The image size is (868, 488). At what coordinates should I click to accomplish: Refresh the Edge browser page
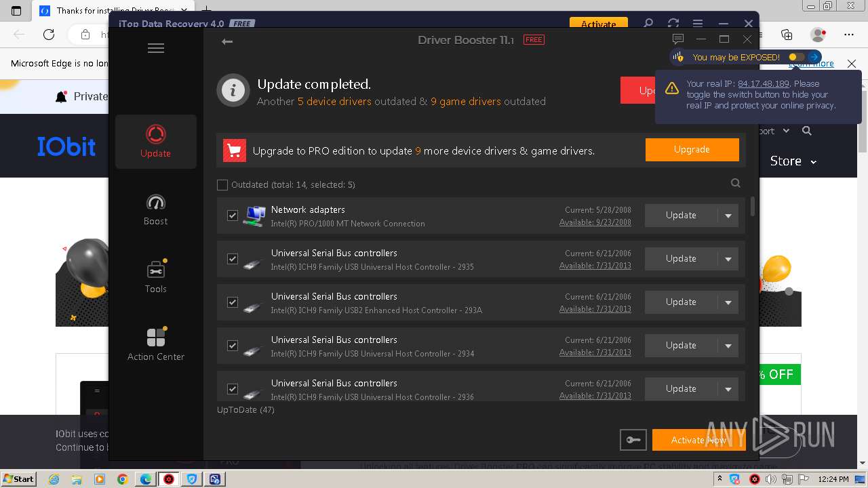(x=49, y=35)
